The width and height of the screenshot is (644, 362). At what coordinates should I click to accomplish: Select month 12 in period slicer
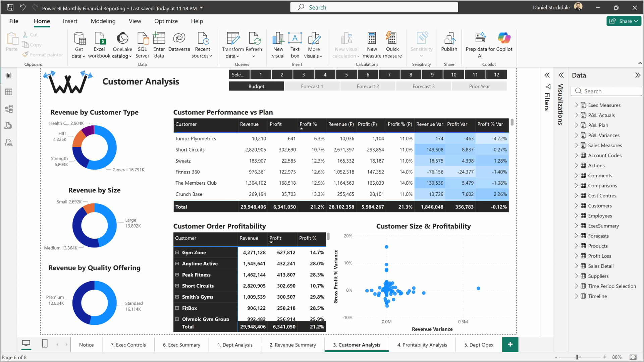tap(496, 74)
